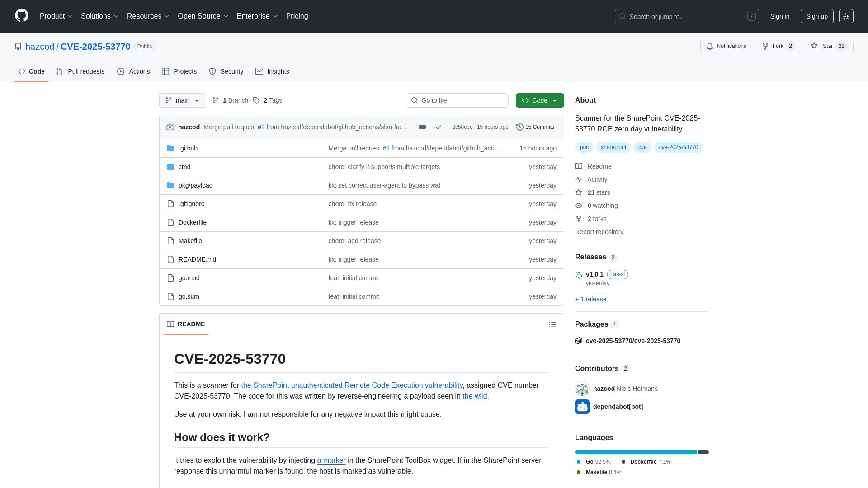Switch to the Projects tab
This screenshot has width=868, height=488.
pyautogui.click(x=179, y=71)
